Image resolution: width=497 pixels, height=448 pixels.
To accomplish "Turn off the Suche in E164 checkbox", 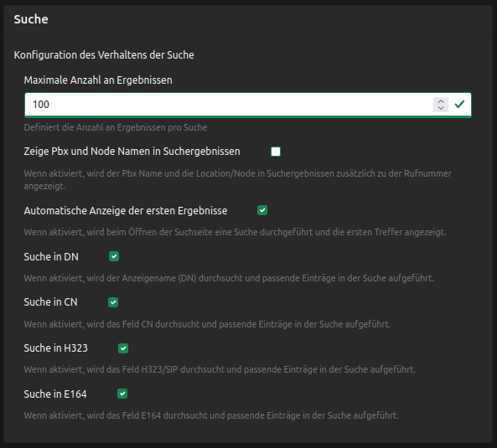I will point(122,394).
